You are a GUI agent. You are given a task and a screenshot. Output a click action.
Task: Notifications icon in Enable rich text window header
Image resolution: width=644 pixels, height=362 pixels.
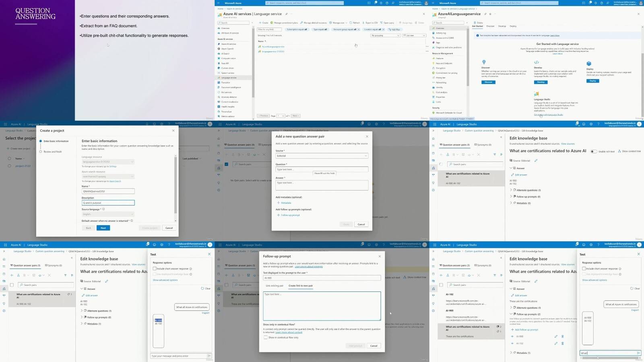[x=577, y=124]
